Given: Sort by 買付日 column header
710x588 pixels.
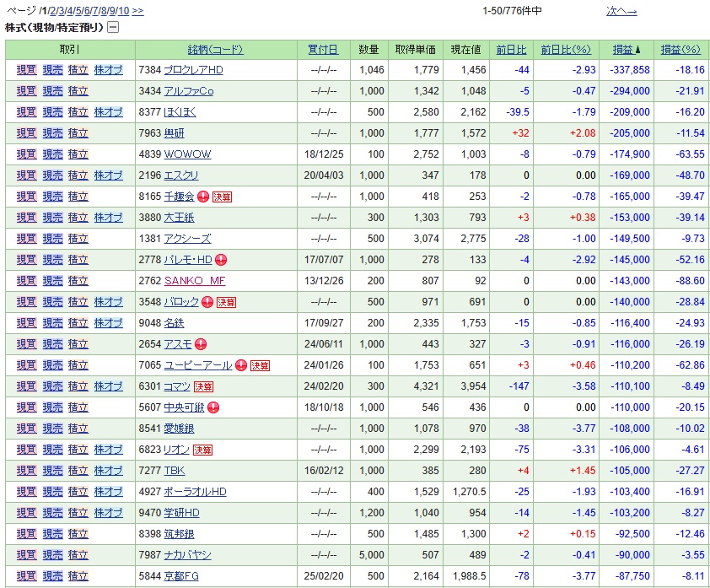Looking at the screenshot, I should click(323, 50).
